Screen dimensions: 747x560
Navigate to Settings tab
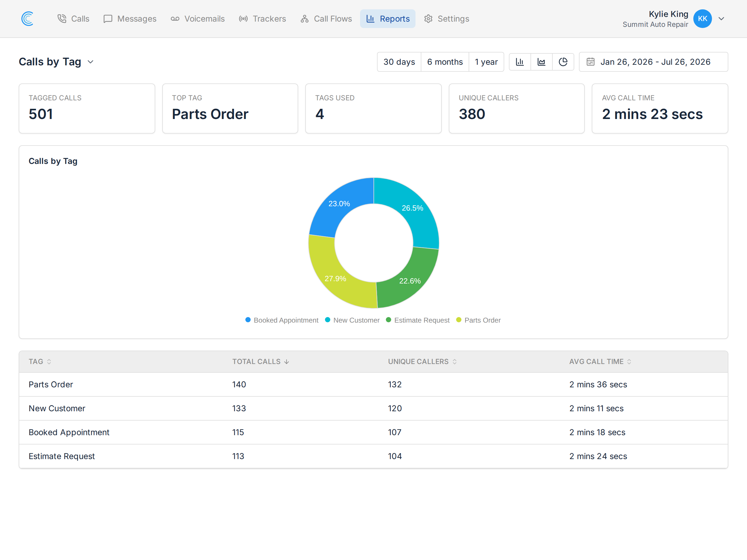click(x=446, y=19)
